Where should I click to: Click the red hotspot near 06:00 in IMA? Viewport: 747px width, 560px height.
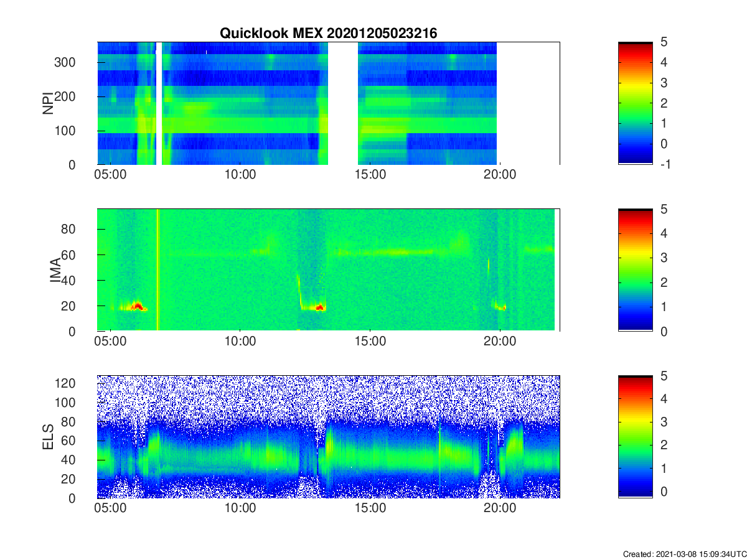click(x=138, y=306)
